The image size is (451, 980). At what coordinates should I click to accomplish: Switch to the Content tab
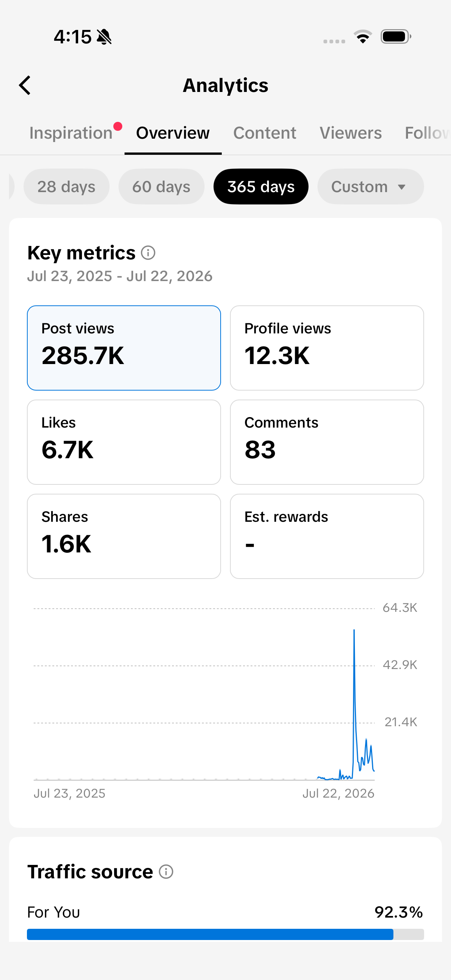[x=264, y=133]
